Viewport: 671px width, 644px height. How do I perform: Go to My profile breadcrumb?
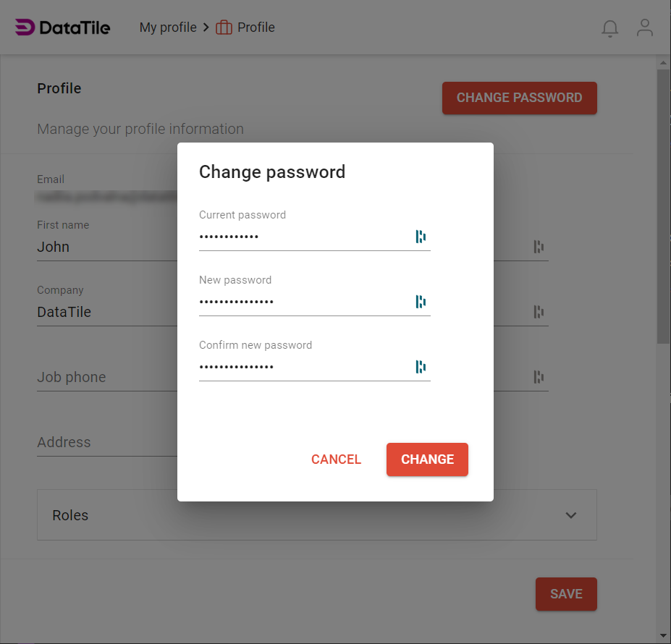coord(168,27)
